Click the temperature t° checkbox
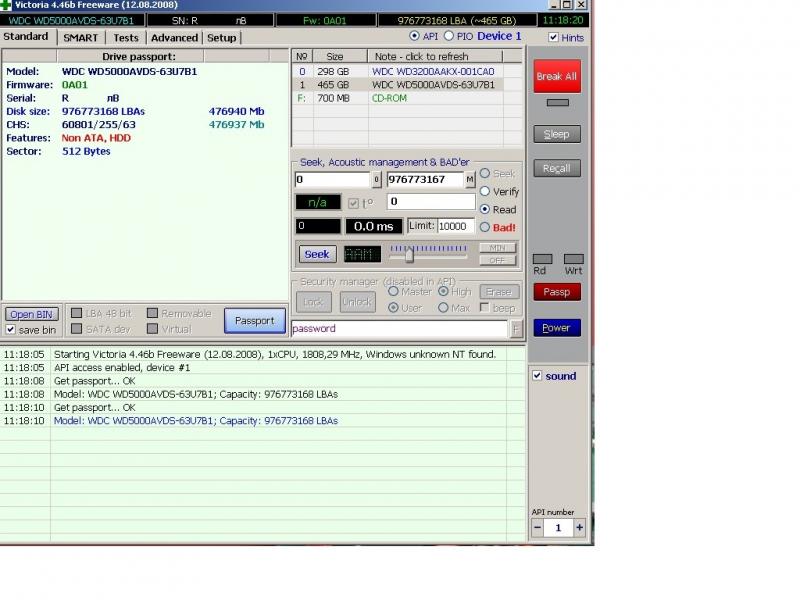 click(353, 203)
